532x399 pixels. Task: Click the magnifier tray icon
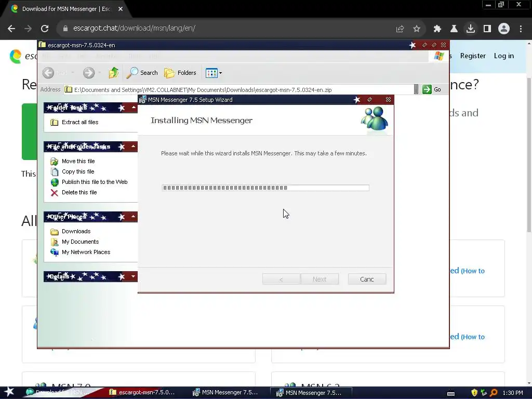[494, 393]
